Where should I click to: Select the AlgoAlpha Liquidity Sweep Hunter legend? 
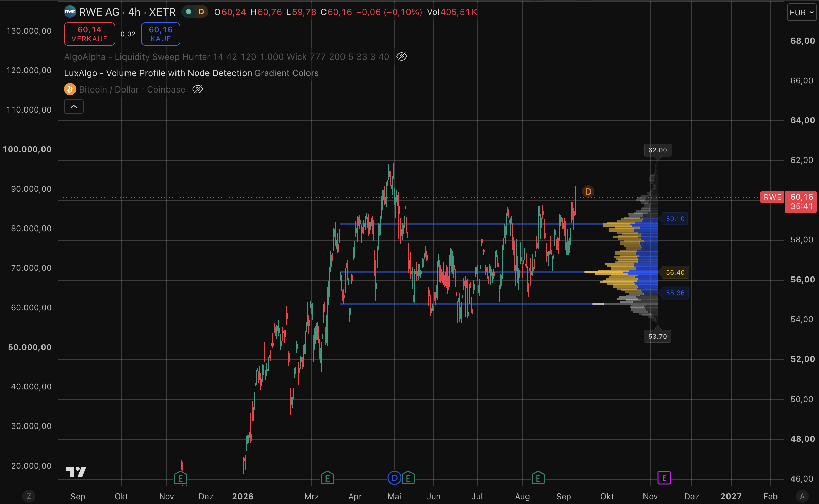pyautogui.click(x=227, y=57)
